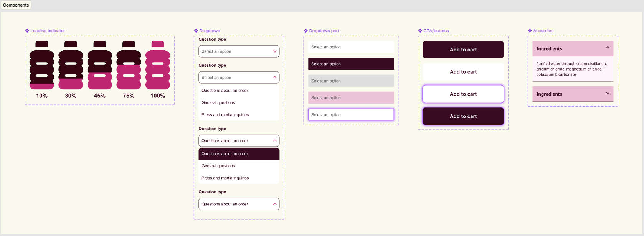Click the purple-outlined white Add to cart button
This screenshot has height=236, width=644.
(x=463, y=94)
